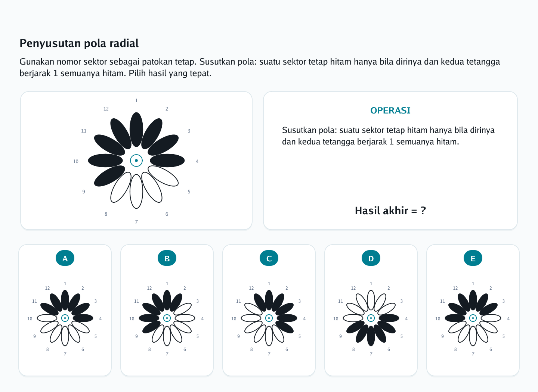Click the white petal at sector 5
Viewport: 538px width, 392px height.
tap(163, 176)
